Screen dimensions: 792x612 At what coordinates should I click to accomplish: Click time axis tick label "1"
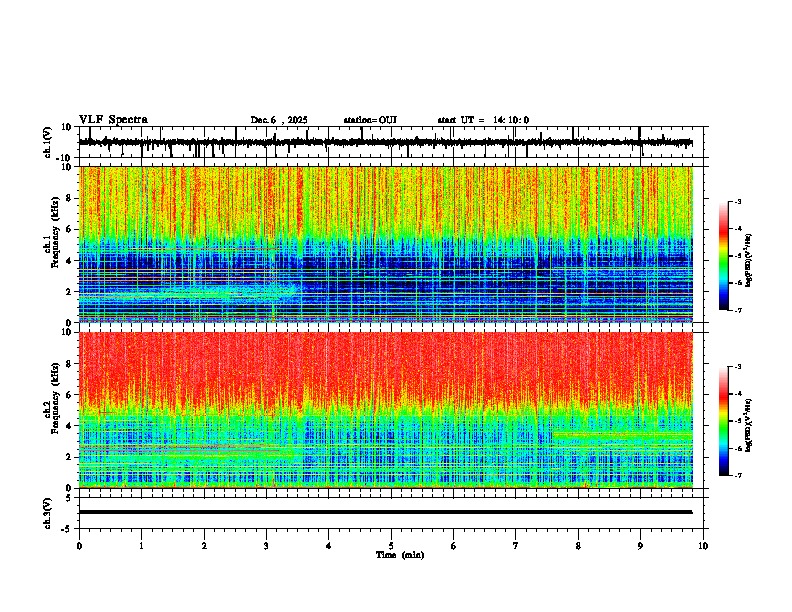point(141,546)
